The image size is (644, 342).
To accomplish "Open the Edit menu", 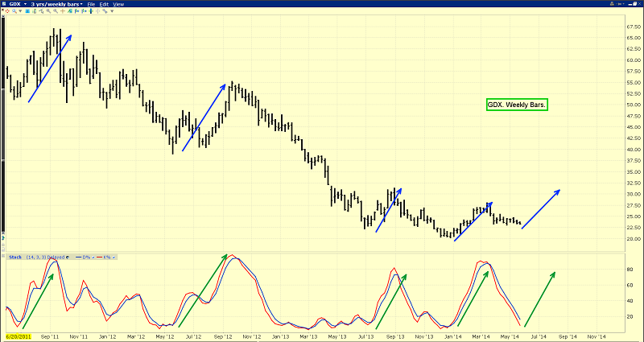I will pos(104,4).
